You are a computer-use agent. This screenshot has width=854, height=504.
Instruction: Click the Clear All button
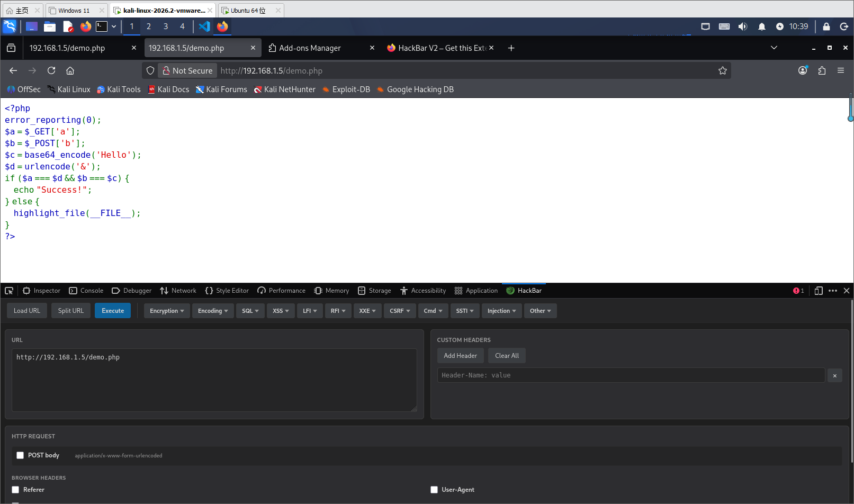point(507,356)
